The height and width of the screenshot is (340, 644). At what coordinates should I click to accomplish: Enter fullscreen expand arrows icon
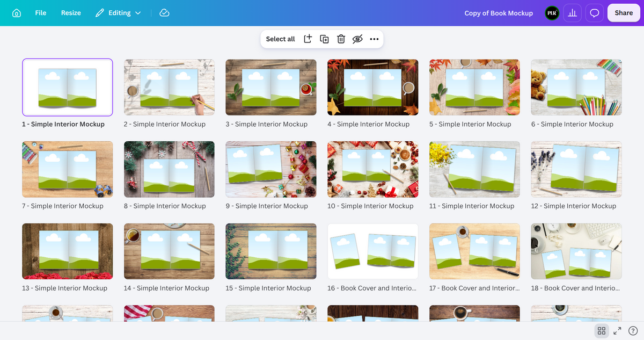[x=618, y=331]
